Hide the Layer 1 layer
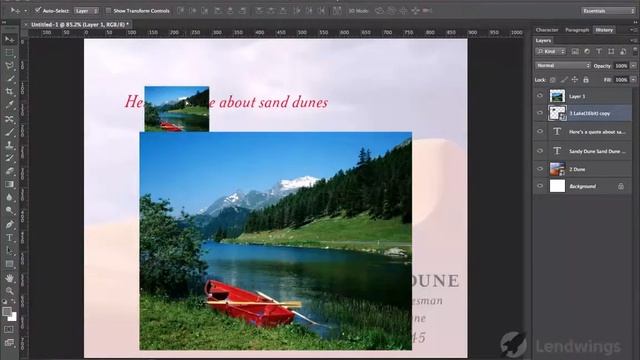Screen dimensions: 640x360 pos(540,96)
